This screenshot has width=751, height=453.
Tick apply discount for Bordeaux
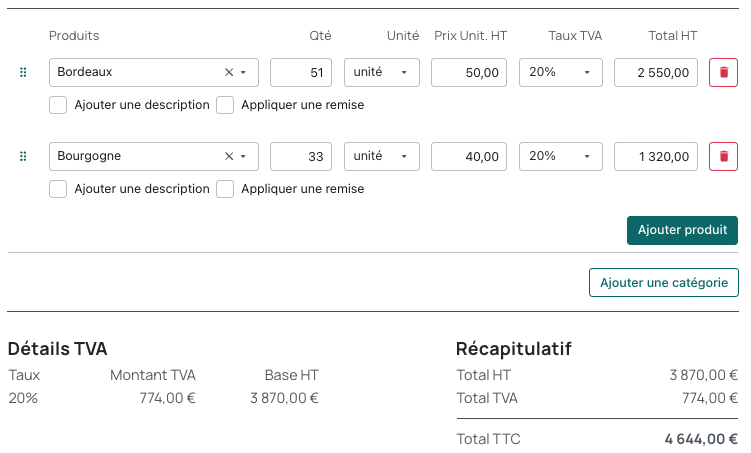[x=225, y=105]
